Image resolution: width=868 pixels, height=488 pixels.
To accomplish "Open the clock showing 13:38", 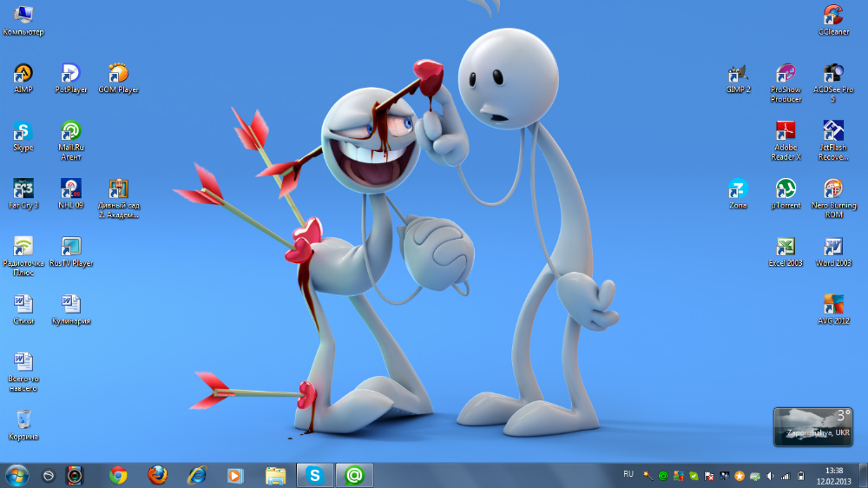I will (x=834, y=476).
